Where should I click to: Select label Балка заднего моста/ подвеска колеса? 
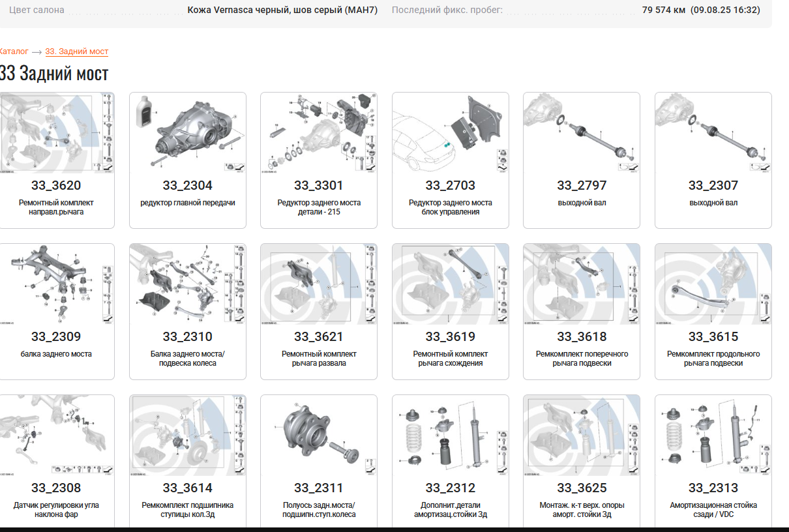point(188,359)
